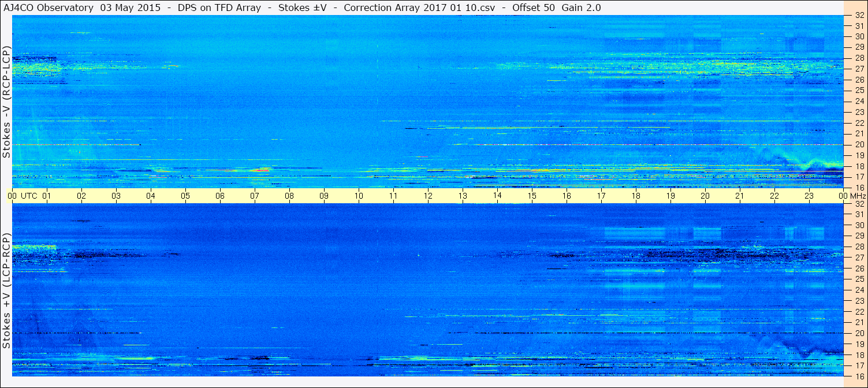Click the 28 MHz label of upper -V panel

click(859, 58)
